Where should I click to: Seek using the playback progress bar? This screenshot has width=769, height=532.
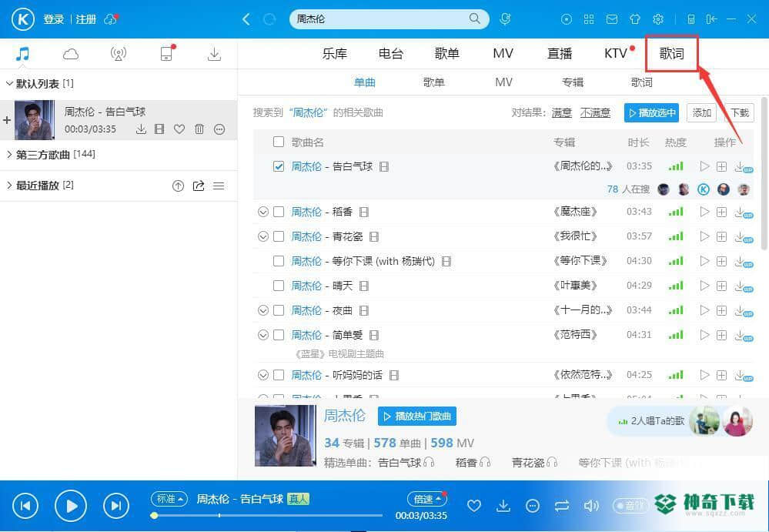269,515
